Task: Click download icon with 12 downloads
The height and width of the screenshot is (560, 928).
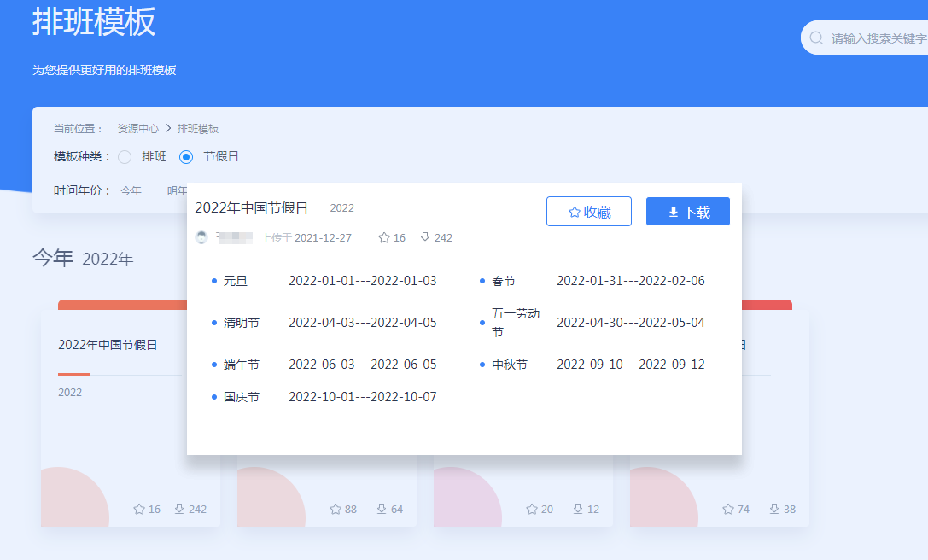Action: (578, 509)
